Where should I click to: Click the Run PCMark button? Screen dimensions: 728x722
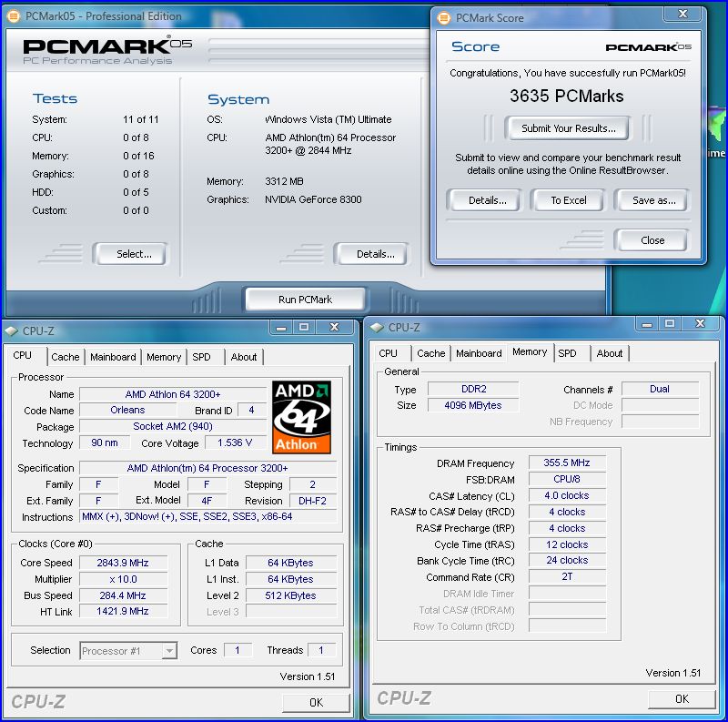pos(306,300)
